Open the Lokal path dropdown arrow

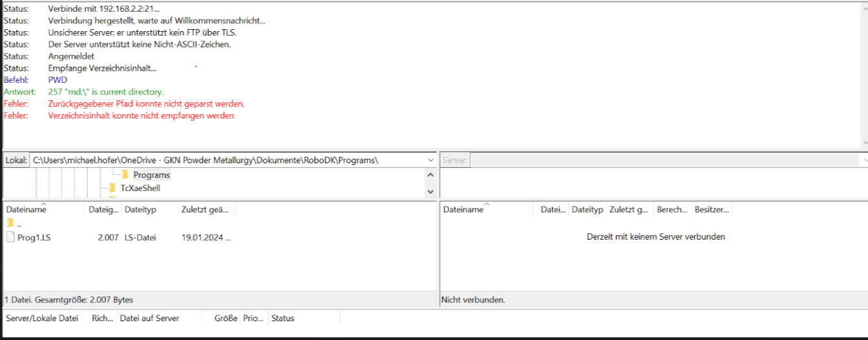coord(431,160)
